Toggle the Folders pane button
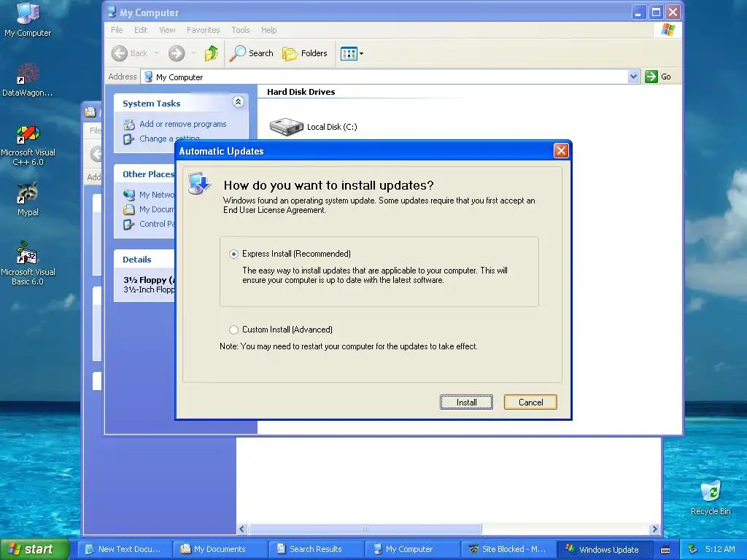The width and height of the screenshot is (747, 560). tap(305, 53)
